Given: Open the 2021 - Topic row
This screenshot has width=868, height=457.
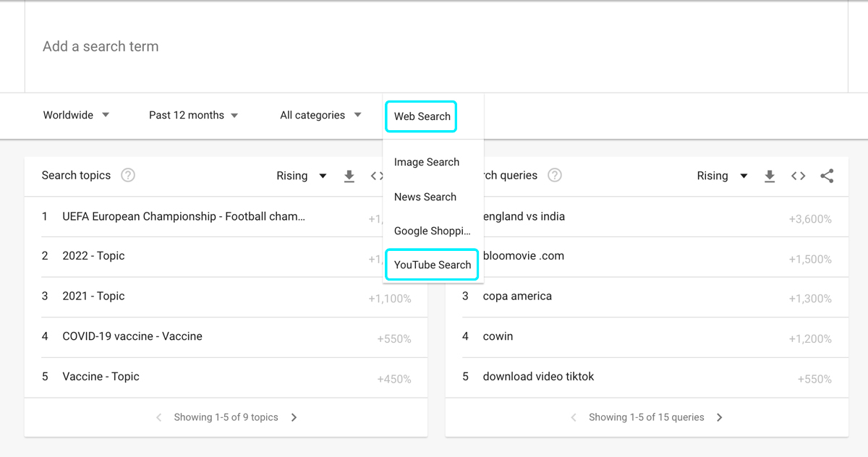Looking at the screenshot, I should tap(93, 296).
